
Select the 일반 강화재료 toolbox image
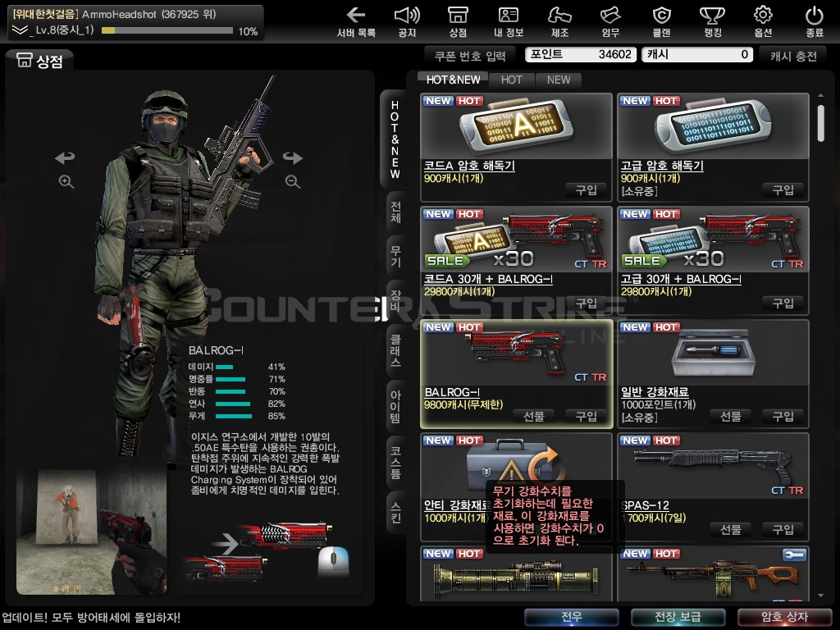tap(713, 353)
